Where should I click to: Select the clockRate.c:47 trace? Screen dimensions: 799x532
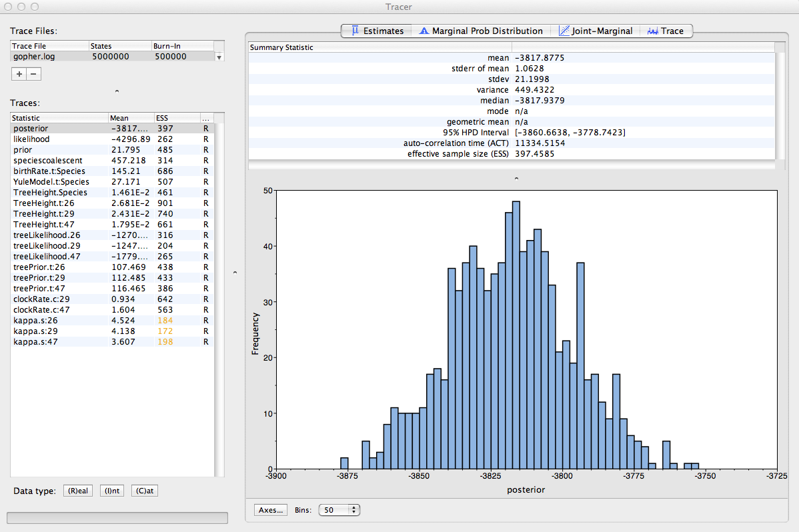[x=40, y=309]
